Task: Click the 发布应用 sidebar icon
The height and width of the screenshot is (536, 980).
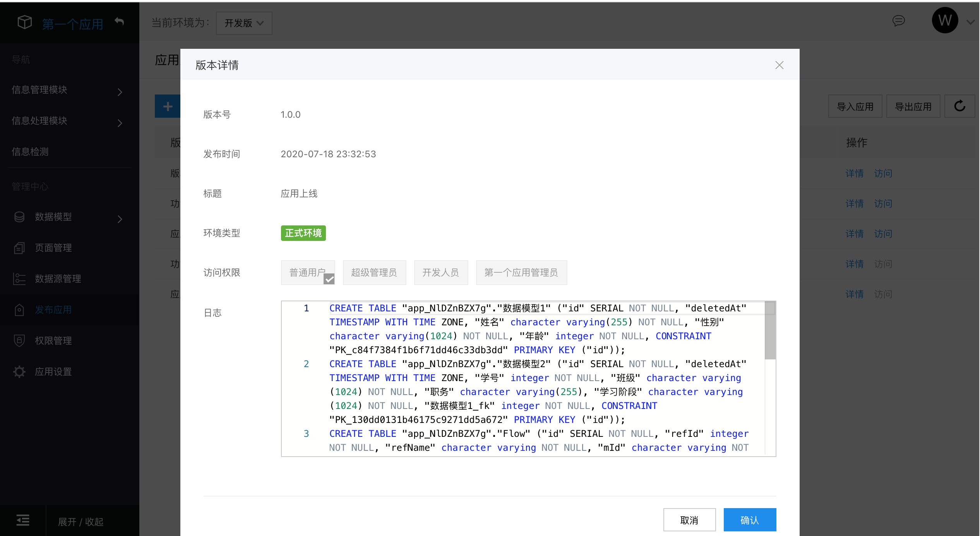Action: [21, 309]
